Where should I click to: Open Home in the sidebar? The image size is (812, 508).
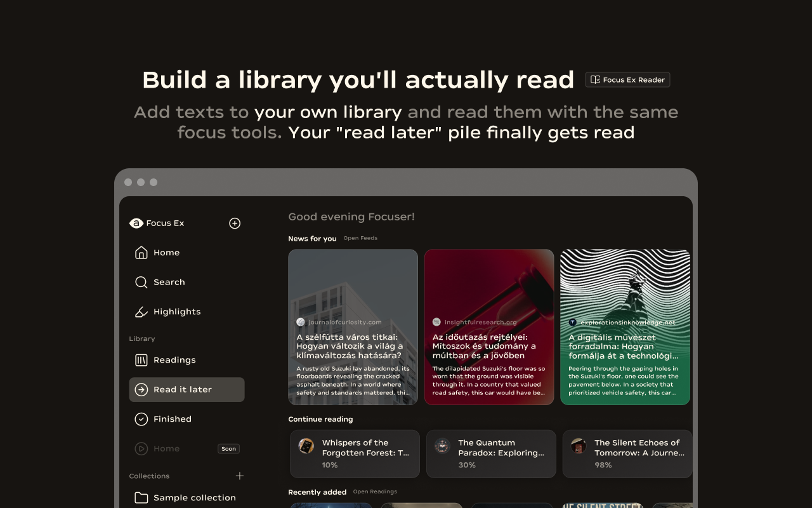[187, 253]
